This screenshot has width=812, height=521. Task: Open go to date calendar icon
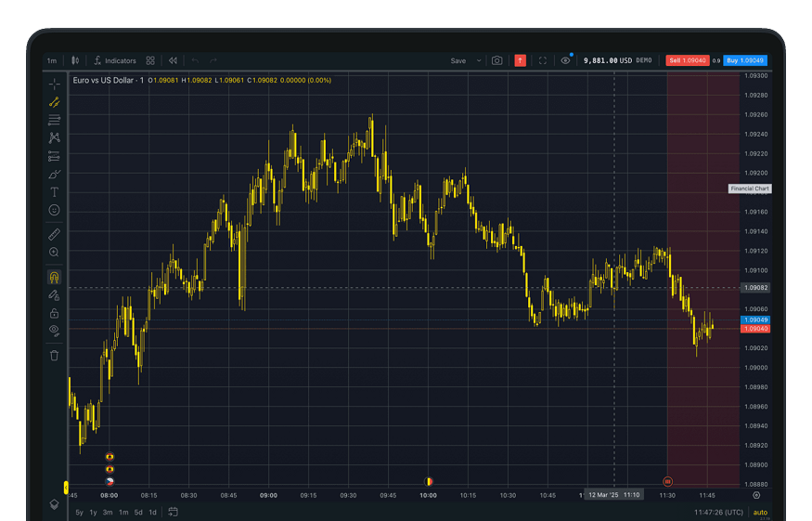[173, 513]
